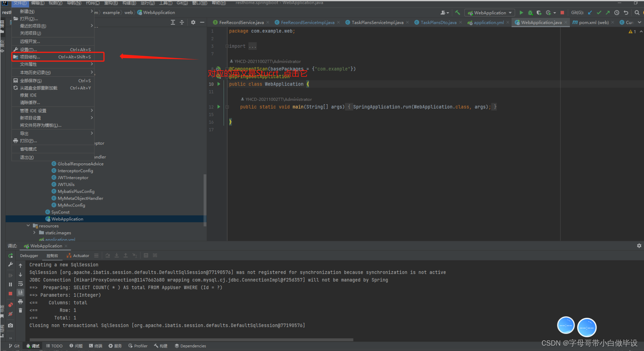Select 全部保存 menu entry

(x=53, y=81)
